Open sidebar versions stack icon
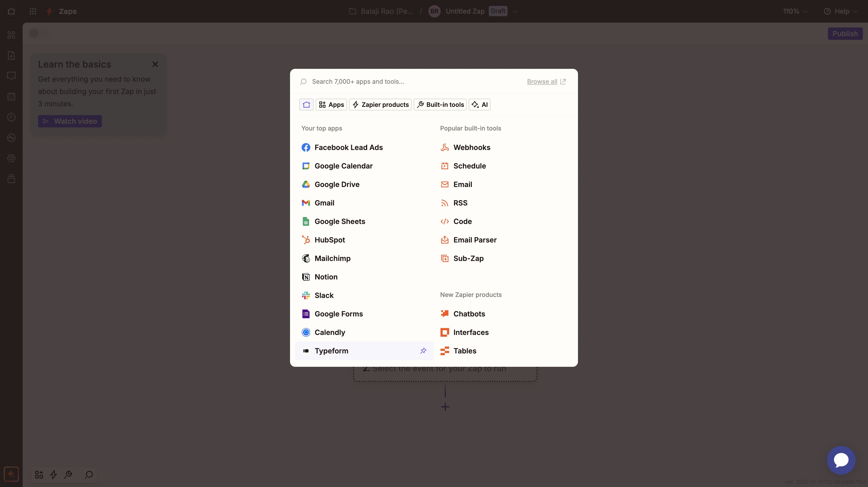Viewport: 868px width, 487px height. 11,179
